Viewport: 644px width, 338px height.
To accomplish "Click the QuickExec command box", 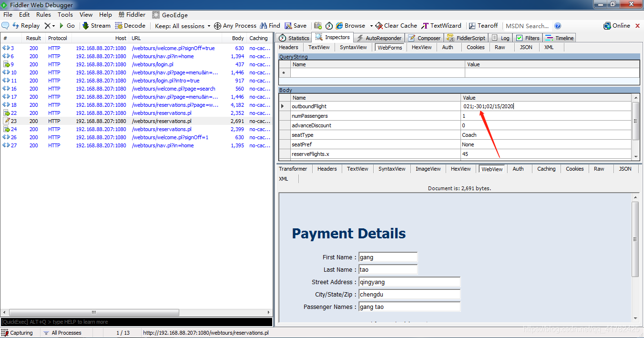I will tap(136, 322).
